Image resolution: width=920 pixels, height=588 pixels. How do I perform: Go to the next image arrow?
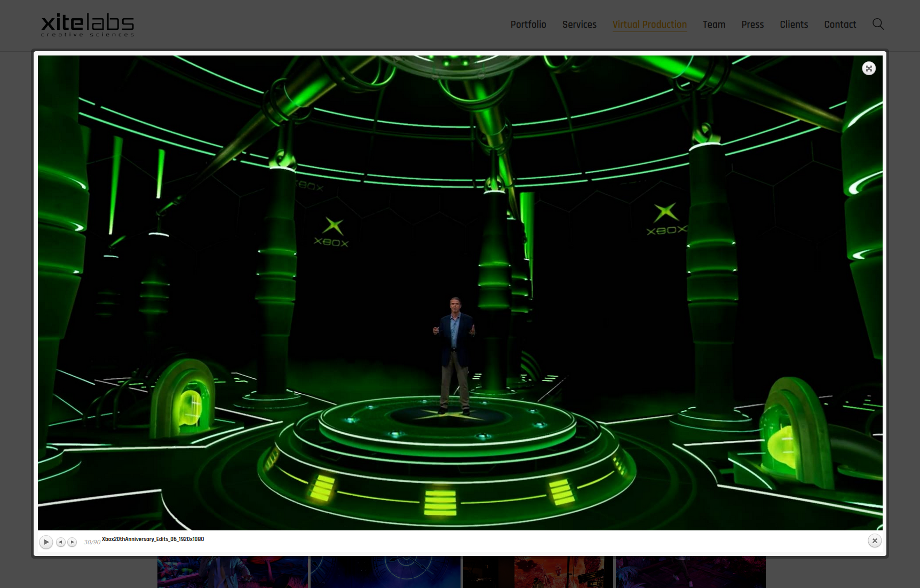pyautogui.click(x=72, y=542)
